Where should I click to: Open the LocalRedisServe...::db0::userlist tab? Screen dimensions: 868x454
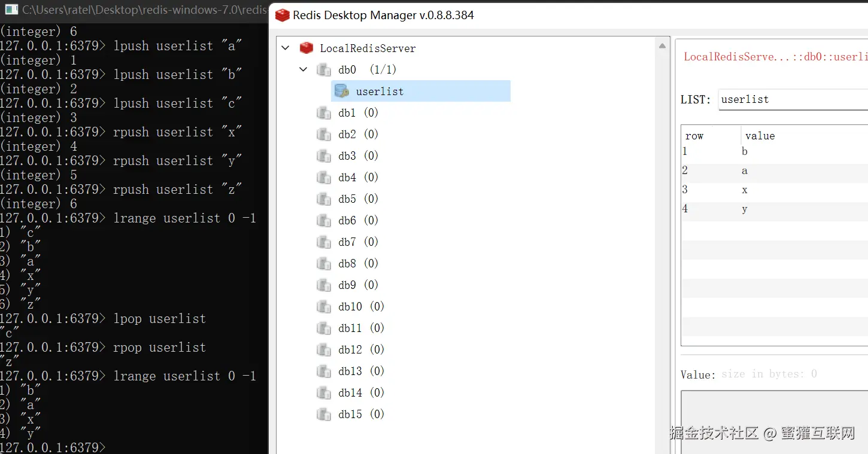point(775,57)
